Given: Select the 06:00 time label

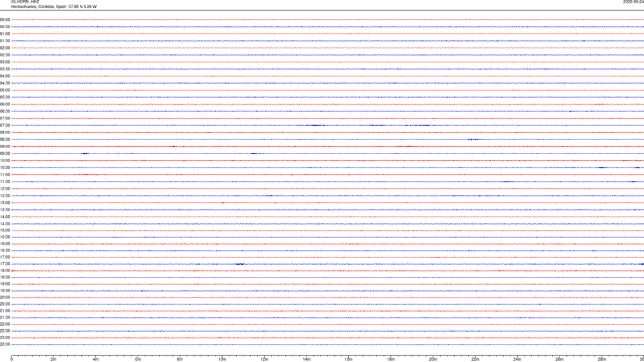Looking at the screenshot, I should pos(5,105).
